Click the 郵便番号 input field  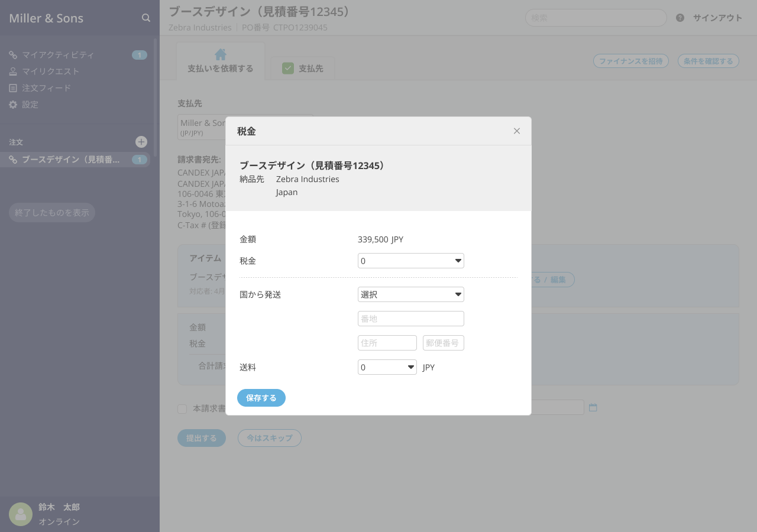[443, 343]
